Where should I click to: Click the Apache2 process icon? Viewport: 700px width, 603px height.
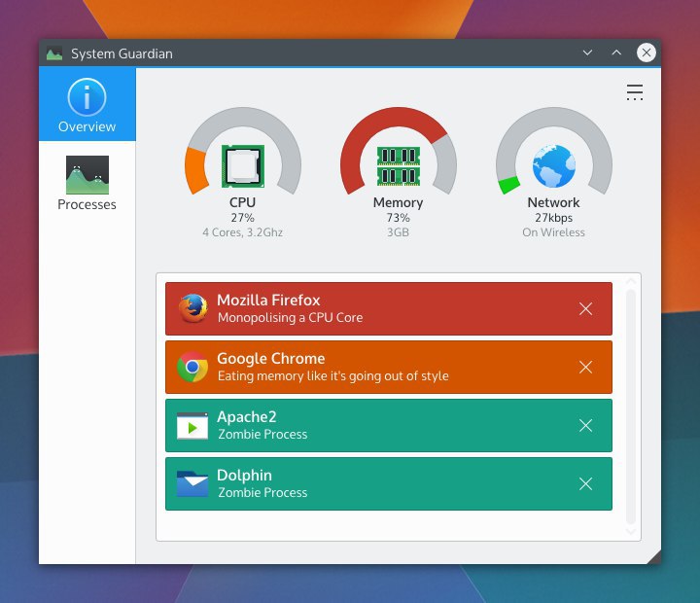coord(192,426)
